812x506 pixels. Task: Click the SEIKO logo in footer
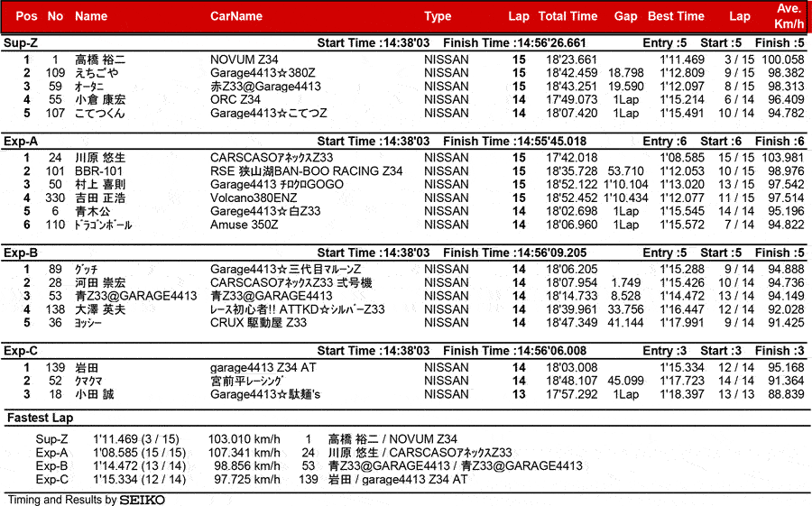[x=143, y=501]
